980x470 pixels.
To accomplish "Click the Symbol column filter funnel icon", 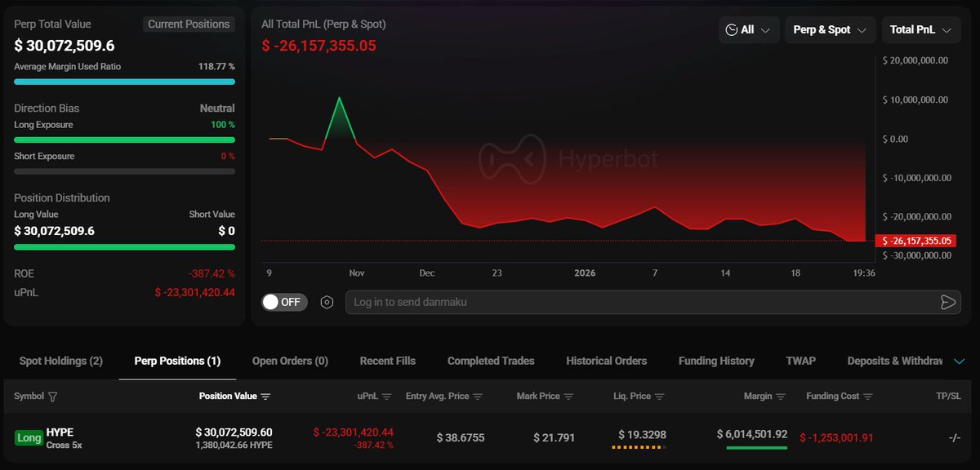I will pyautogui.click(x=53, y=397).
